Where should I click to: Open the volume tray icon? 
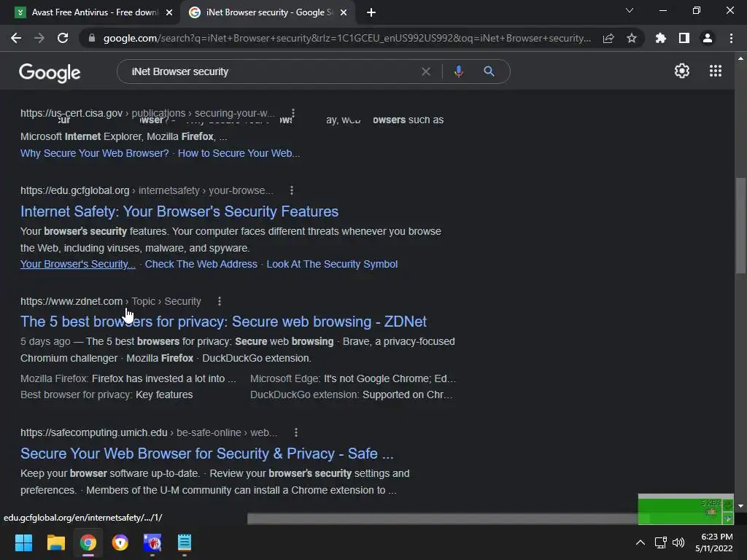[678, 542]
